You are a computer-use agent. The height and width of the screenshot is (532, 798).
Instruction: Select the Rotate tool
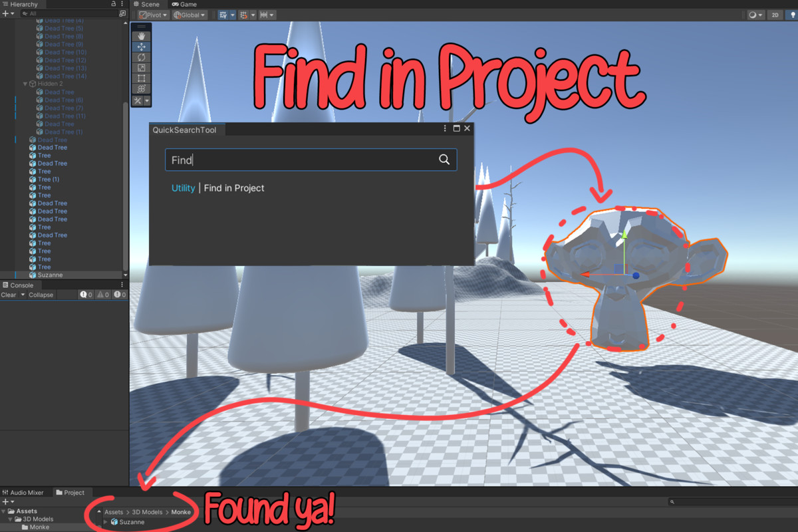tap(141, 57)
